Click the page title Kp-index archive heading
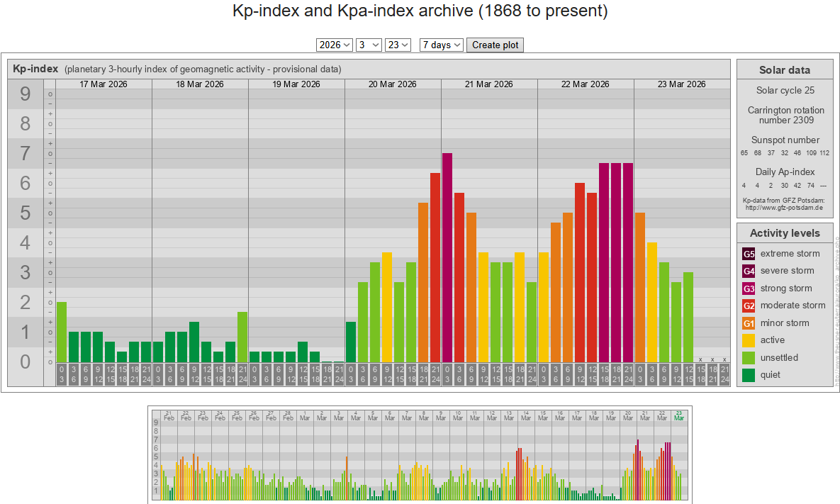The image size is (840, 504). click(420, 11)
